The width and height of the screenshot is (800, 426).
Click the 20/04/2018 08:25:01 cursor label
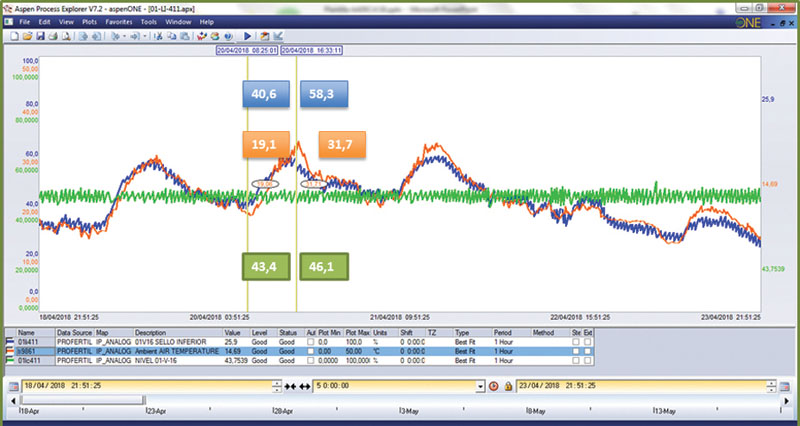[247, 51]
